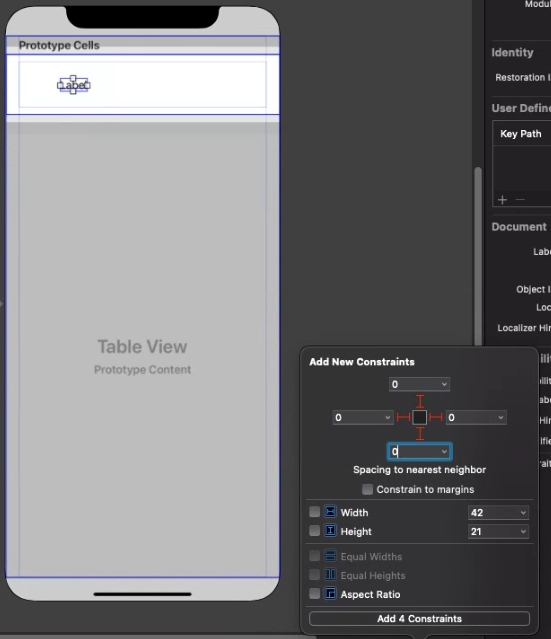Open the Width value dropdown
The width and height of the screenshot is (551, 639).
[523, 513]
